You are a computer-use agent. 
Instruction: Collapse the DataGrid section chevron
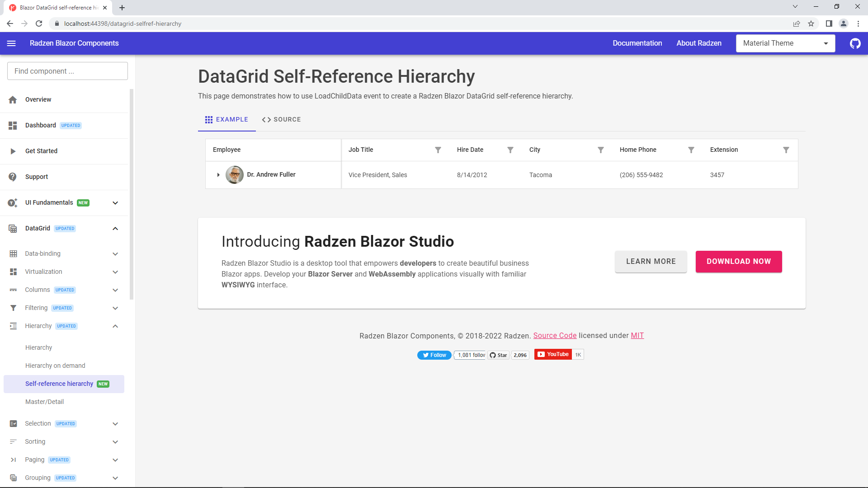click(115, 229)
